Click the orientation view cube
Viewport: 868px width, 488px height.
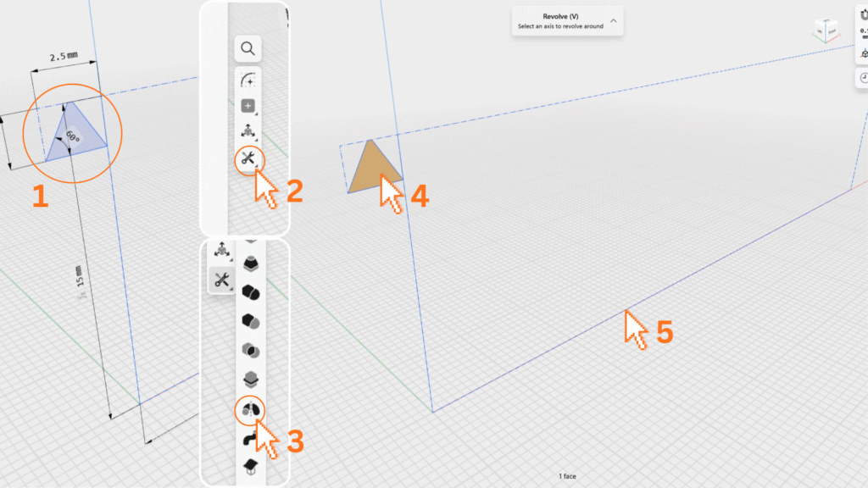pyautogui.click(x=825, y=31)
